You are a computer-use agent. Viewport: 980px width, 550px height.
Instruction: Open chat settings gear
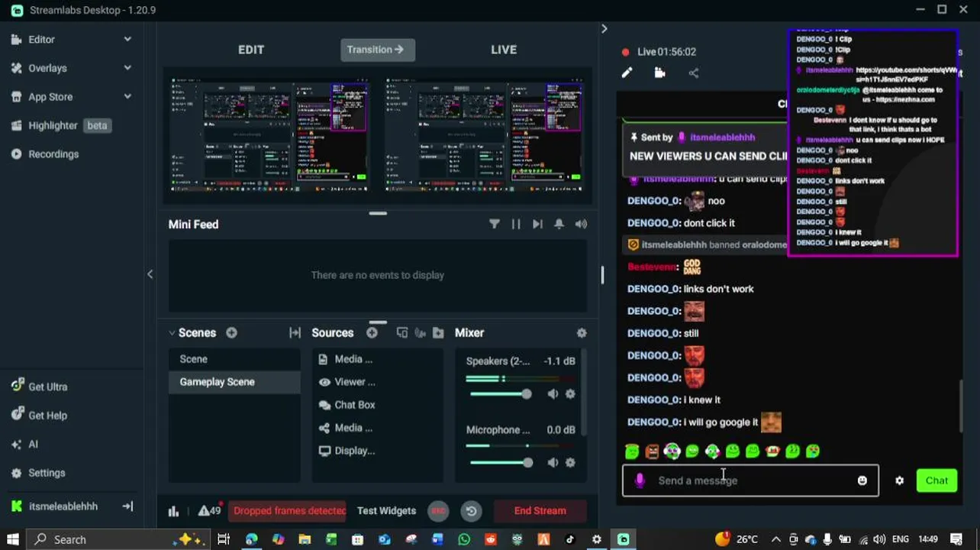pos(899,480)
